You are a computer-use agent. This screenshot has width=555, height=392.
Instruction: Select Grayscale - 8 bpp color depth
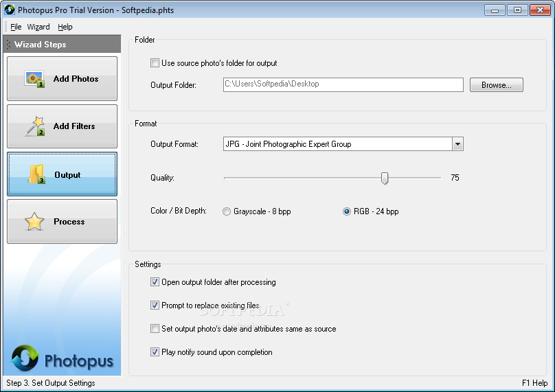227,211
